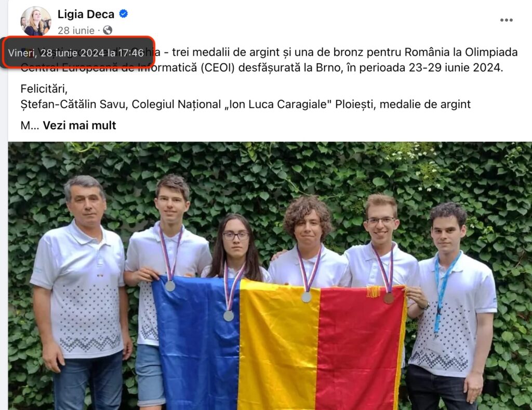Click the "Vineri, 28 iunie 2024 la 17:46" tooltip
This screenshot has height=410, width=532.
(78, 52)
